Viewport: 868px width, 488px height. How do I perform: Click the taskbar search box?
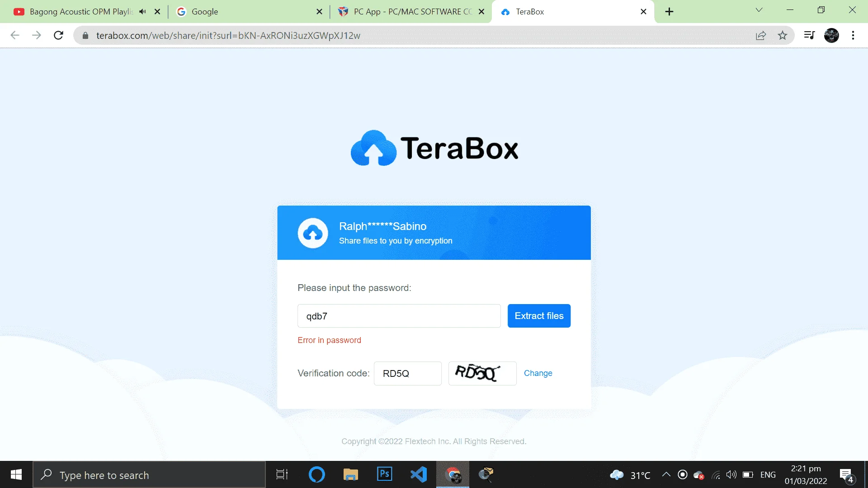pos(149,475)
